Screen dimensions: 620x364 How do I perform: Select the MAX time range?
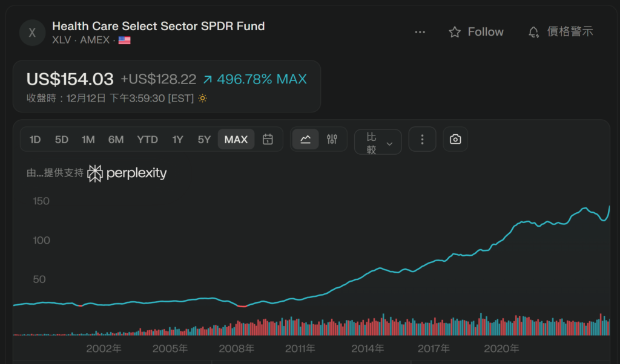tap(236, 140)
